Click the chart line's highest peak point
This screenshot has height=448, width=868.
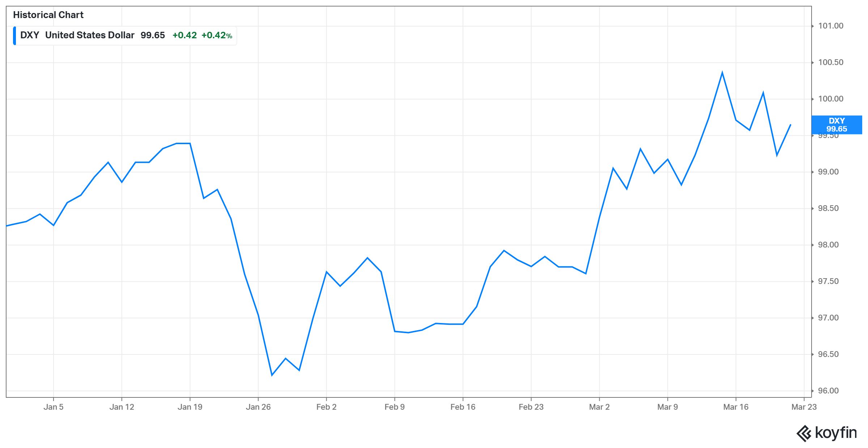pos(722,72)
